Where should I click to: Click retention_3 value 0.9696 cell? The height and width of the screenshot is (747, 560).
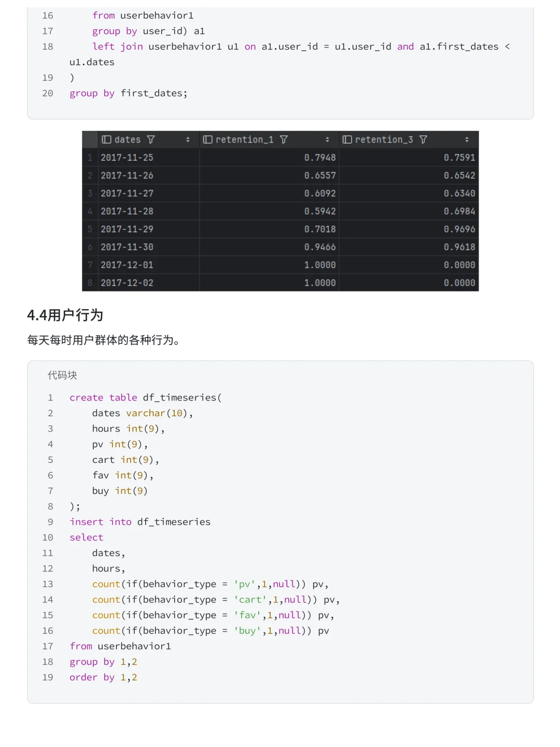409,229
